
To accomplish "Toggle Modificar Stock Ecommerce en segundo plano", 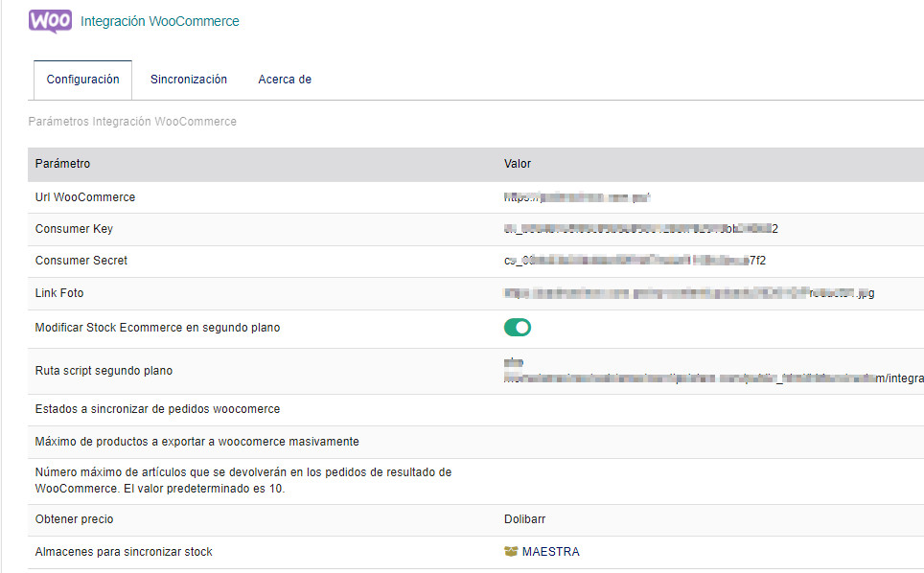I will point(518,328).
